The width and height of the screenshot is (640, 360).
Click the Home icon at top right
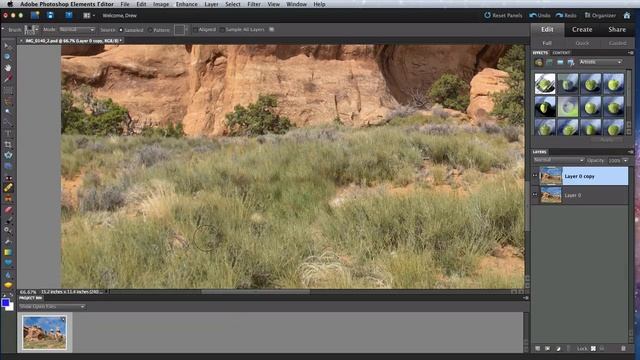(x=627, y=16)
